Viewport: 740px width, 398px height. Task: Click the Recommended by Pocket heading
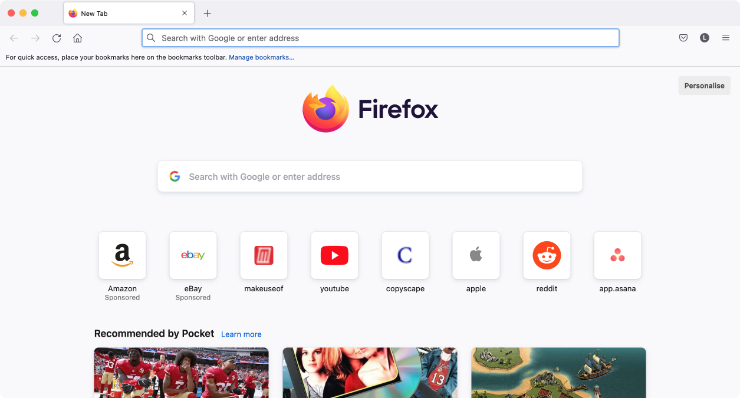point(154,334)
